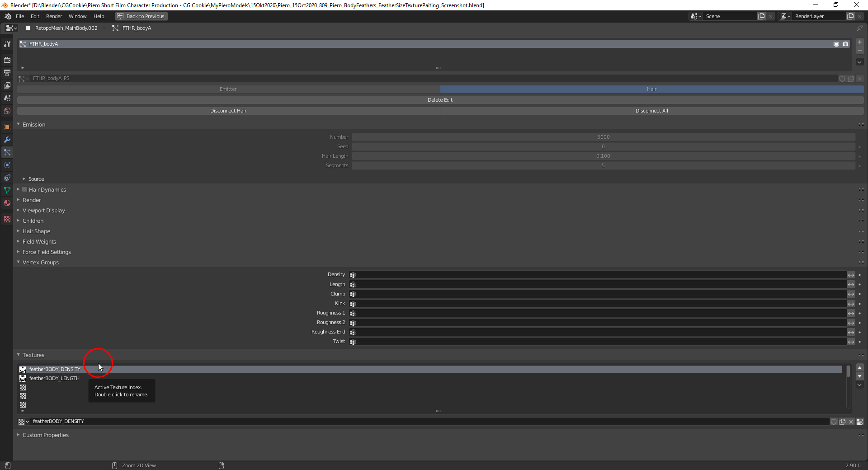This screenshot has width=868, height=470.
Task: Pin the properties editor context
Action: [860, 28]
